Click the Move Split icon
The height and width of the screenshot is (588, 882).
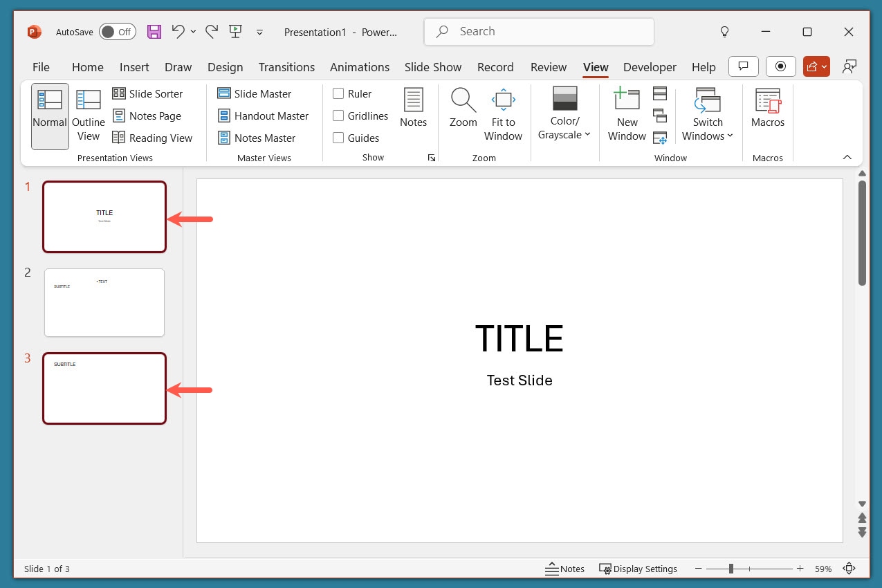[660, 138]
